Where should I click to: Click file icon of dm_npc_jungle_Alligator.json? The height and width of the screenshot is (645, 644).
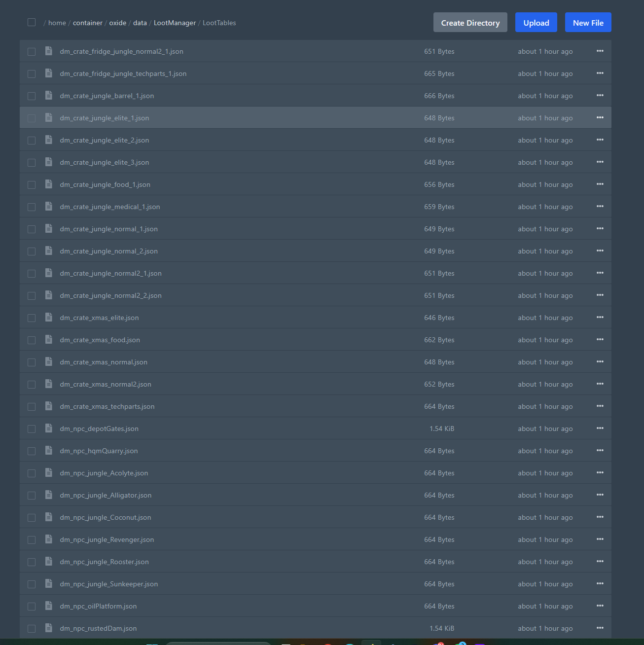pos(49,495)
